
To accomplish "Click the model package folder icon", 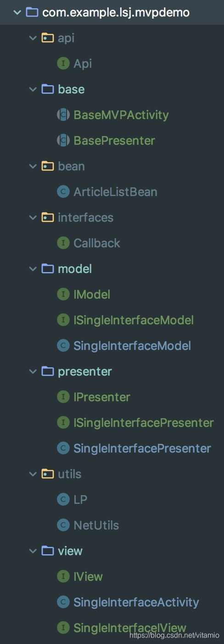I will click(x=47, y=268).
